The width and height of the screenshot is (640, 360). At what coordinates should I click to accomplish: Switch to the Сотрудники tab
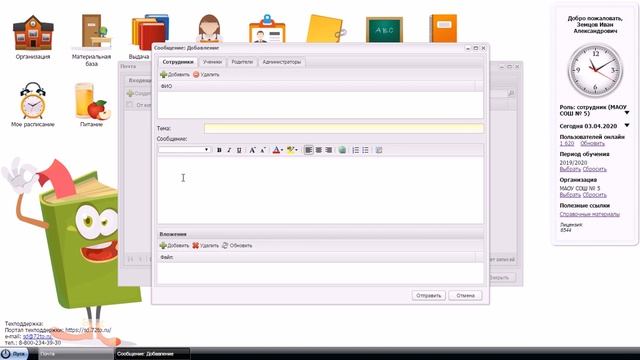pyautogui.click(x=178, y=62)
